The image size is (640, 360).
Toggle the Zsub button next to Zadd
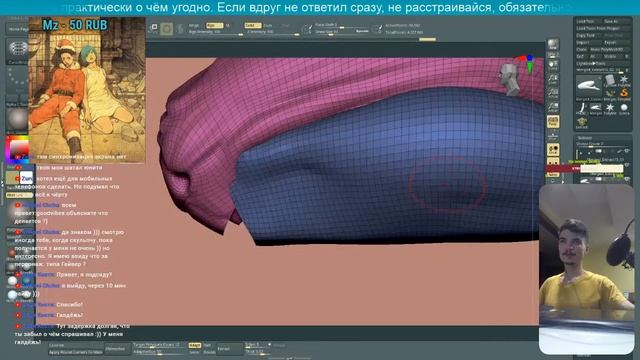pos(268,25)
